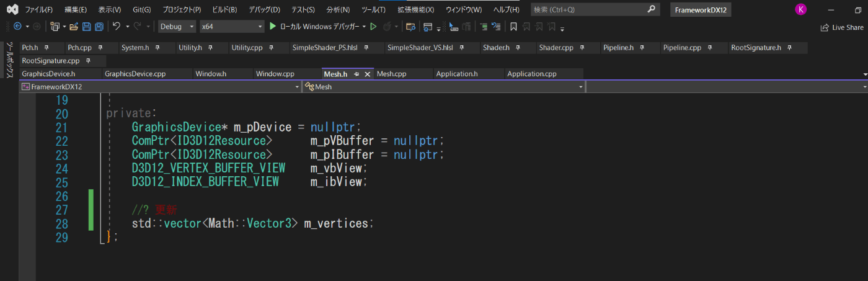This screenshot has height=281, width=868.
Task: Open the Mesh class navigation dropdown
Action: [443, 87]
